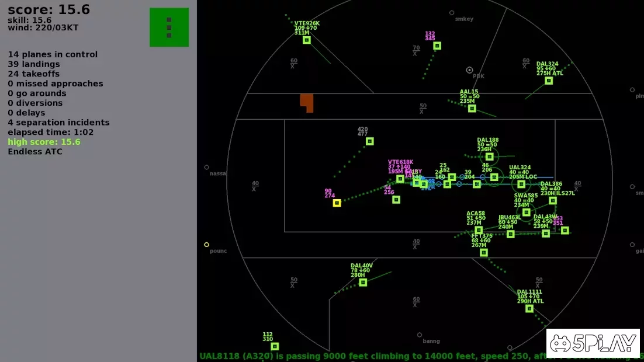644x362 pixels.
Task: Pick the DAL40V aircraft blip
Action: coord(363,283)
